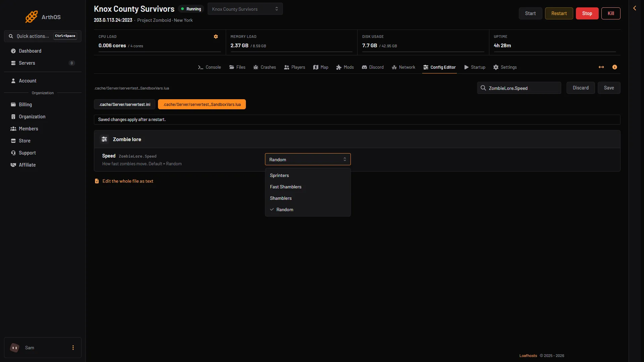Switch to Network tab
This screenshot has height=362, width=644.
[x=404, y=67]
